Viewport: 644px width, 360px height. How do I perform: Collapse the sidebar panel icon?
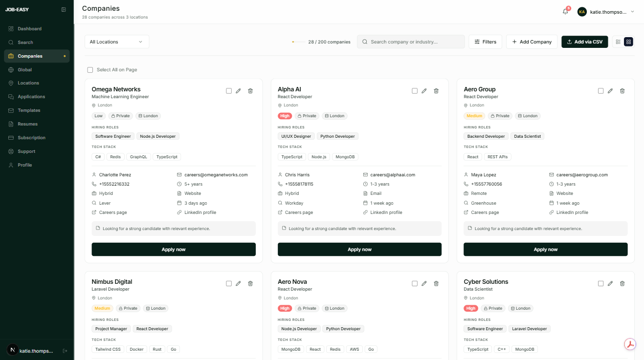pyautogui.click(x=64, y=10)
